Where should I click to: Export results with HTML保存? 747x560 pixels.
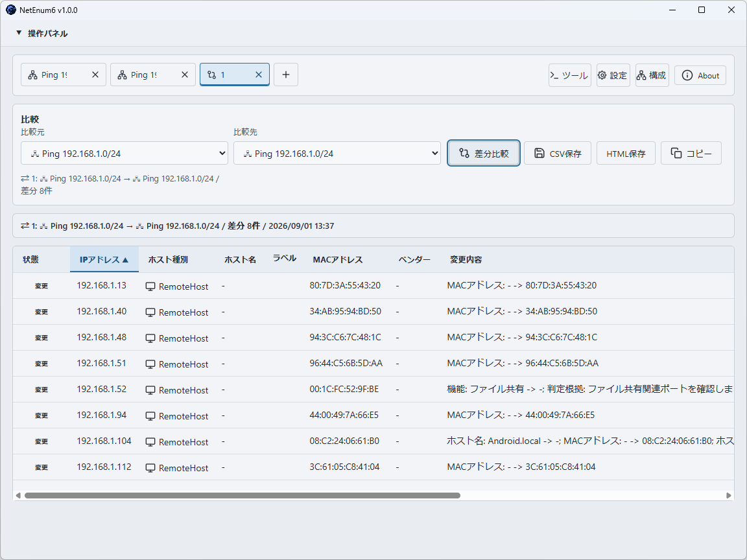[626, 154]
